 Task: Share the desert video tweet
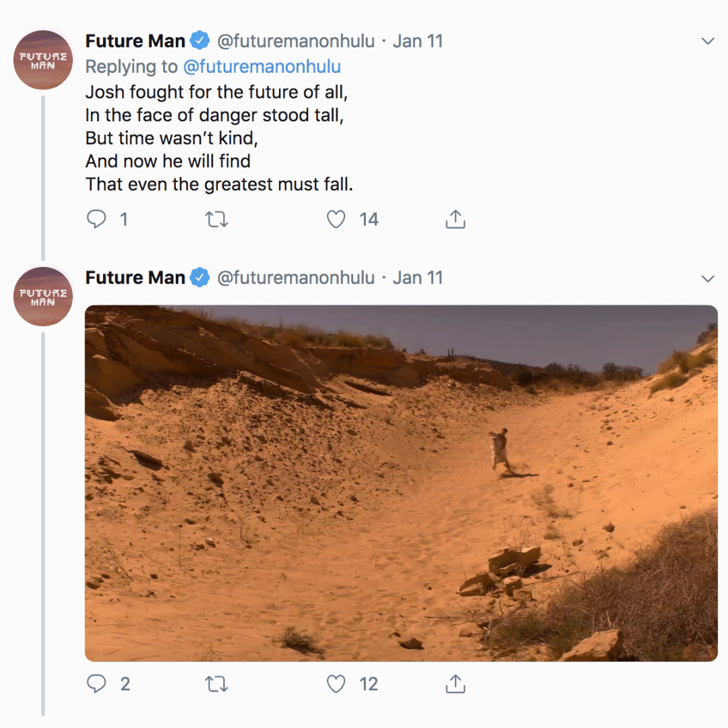point(455,684)
